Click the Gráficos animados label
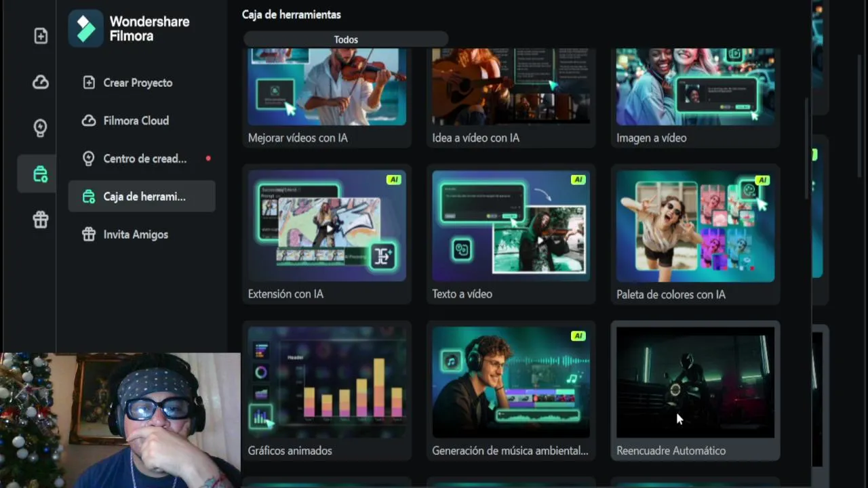This screenshot has width=868, height=488. [x=290, y=451]
